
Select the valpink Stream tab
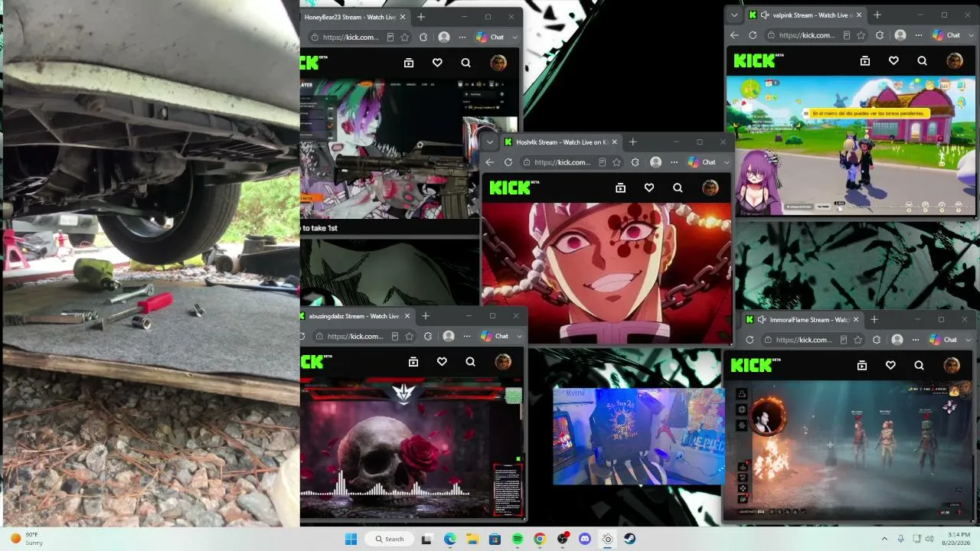pyautogui.click(x=804, y=15)
